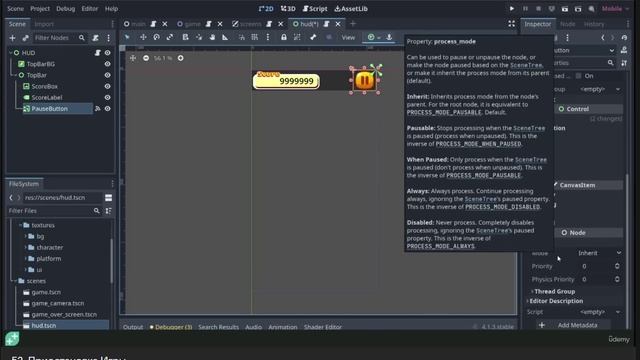Select game_over_screen.tscn file
This screenshot has width=640, height=360.
point(64,315)
